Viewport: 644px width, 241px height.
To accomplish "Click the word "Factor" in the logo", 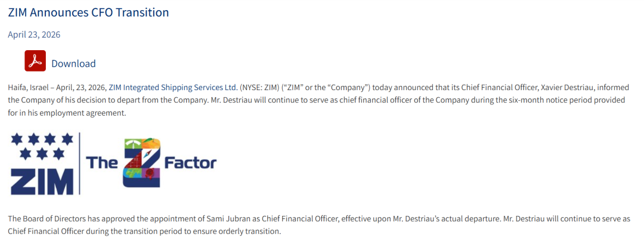I will [x=190, y=162].
